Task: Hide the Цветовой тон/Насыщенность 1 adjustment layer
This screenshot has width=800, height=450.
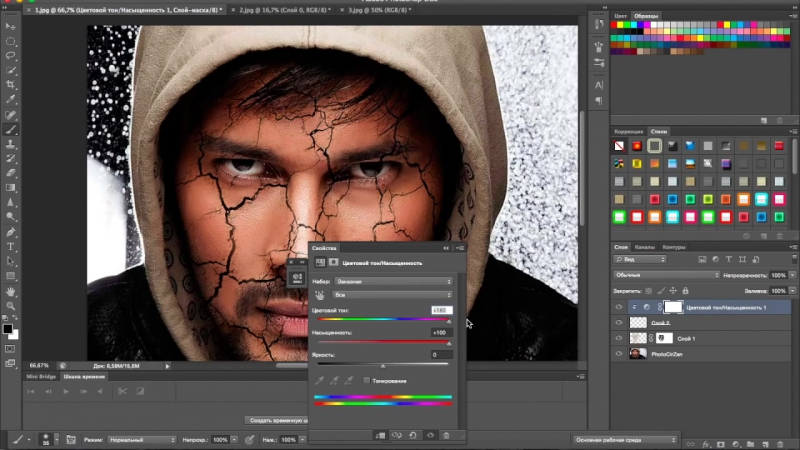Action: 619,308
